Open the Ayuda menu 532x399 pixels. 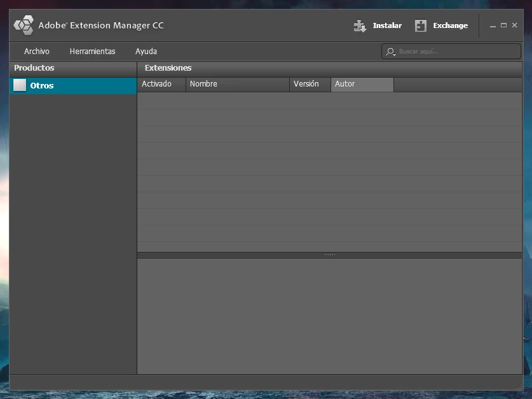pos(146,52)
